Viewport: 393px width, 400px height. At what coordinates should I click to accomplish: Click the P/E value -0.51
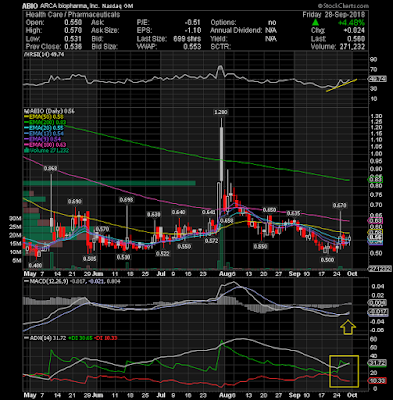(x=193, y=23)
